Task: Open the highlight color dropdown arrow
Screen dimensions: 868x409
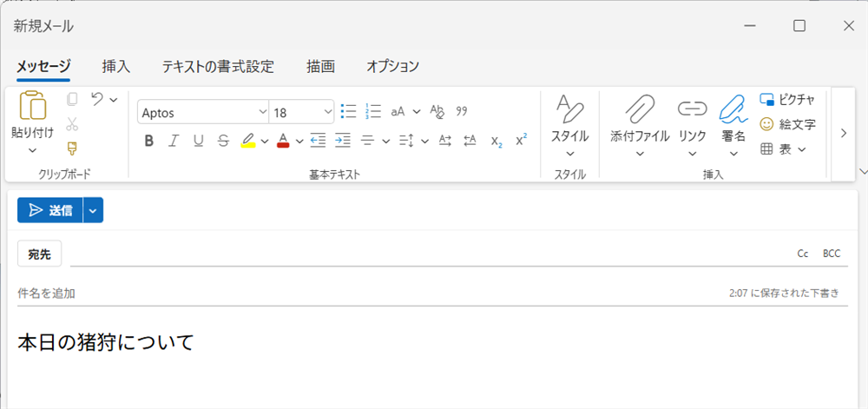Action: coord(265,141)
